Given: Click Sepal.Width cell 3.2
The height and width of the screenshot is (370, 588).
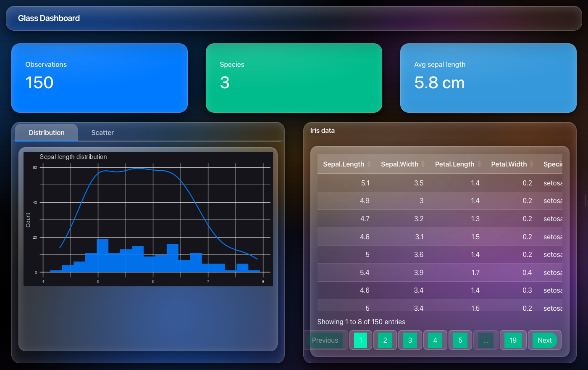Looking at the screenshot, I should [402, 219].
